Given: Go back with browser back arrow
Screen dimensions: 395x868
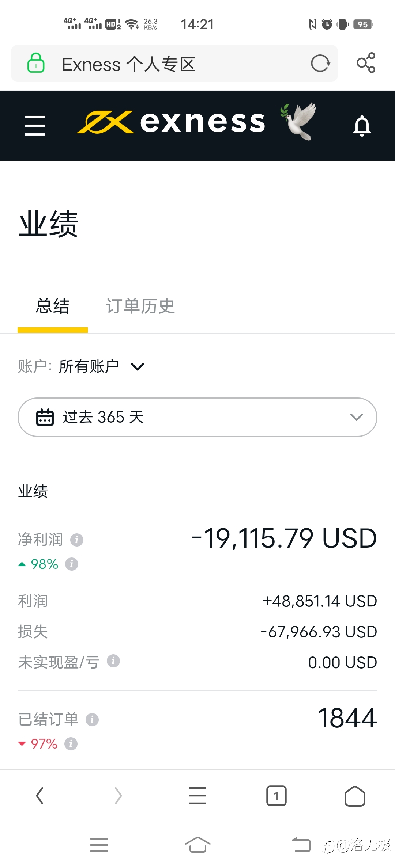Looking at the screenshot, I should point(39,796).
